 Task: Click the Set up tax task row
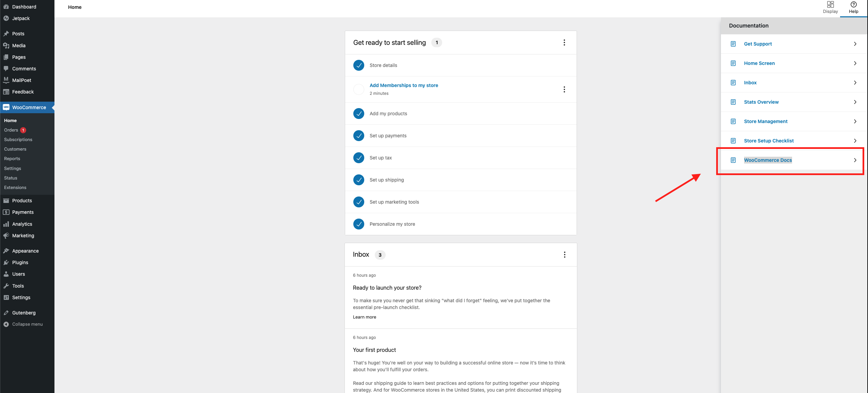point(461,158)
